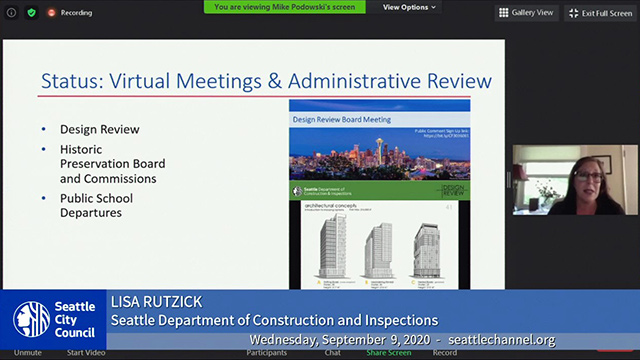640x360 pixels.
Task: Click 'Seattle Department of Construction and Inspections' caption
Action: (x=274, y=320)
